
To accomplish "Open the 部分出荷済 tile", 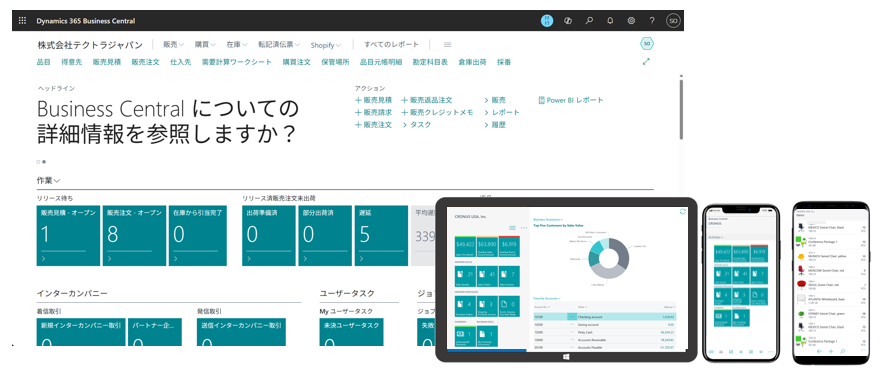I will [x=325, y=236].
